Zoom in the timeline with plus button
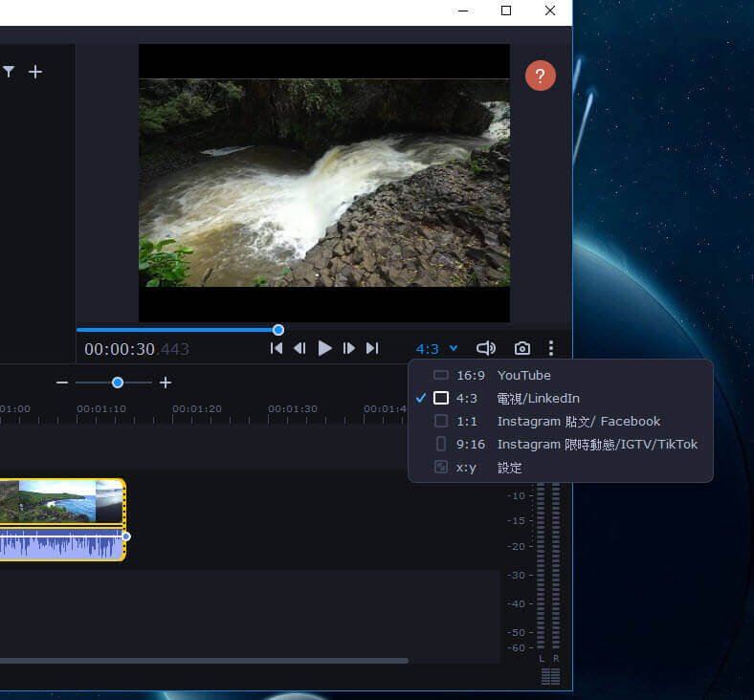The width and height of the screenshot is (754, 700). pyautogui.click(x=166, y=383)
